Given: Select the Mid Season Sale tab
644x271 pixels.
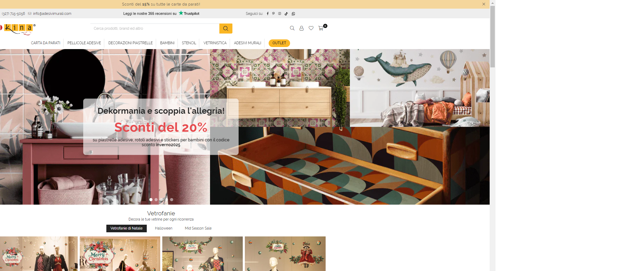Looking at the screenshot, I should (x=198, y=228).
